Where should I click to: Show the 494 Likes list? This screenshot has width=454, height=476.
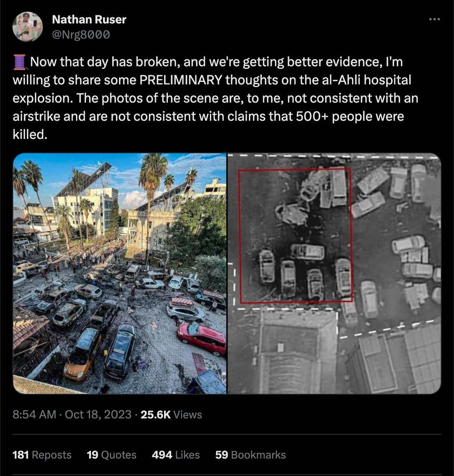pos(176,455)
